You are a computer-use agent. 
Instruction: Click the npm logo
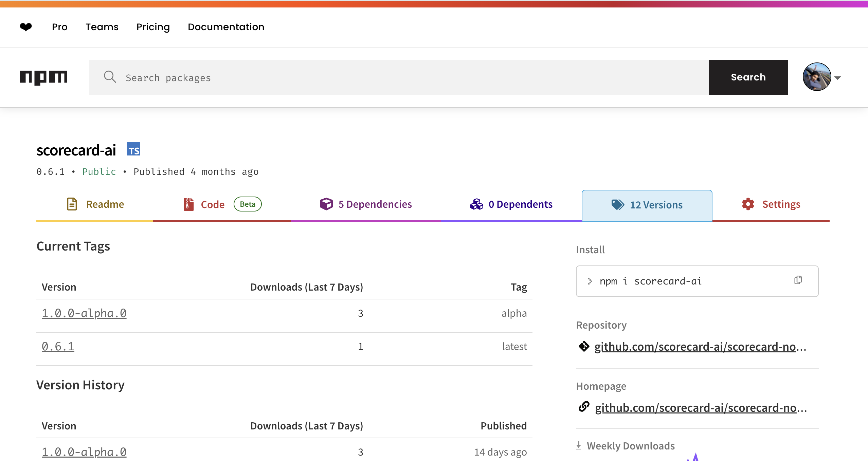coord(43,77)
